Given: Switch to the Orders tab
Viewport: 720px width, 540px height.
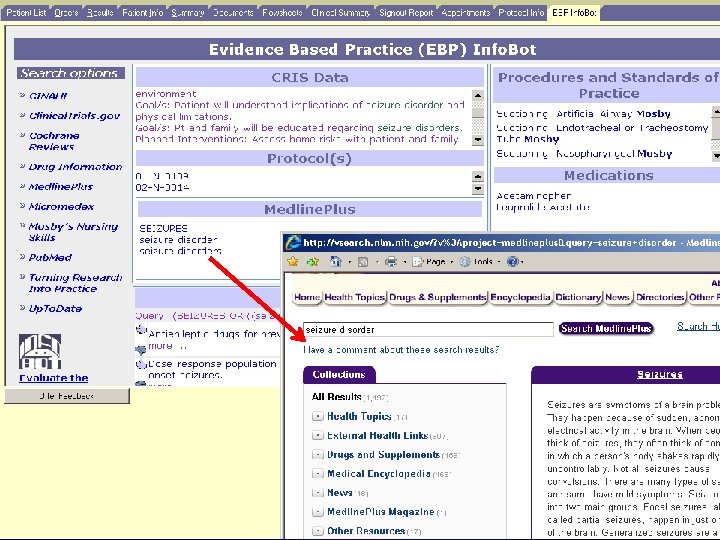Looking at the screenshot, I should tap(66, 13).
